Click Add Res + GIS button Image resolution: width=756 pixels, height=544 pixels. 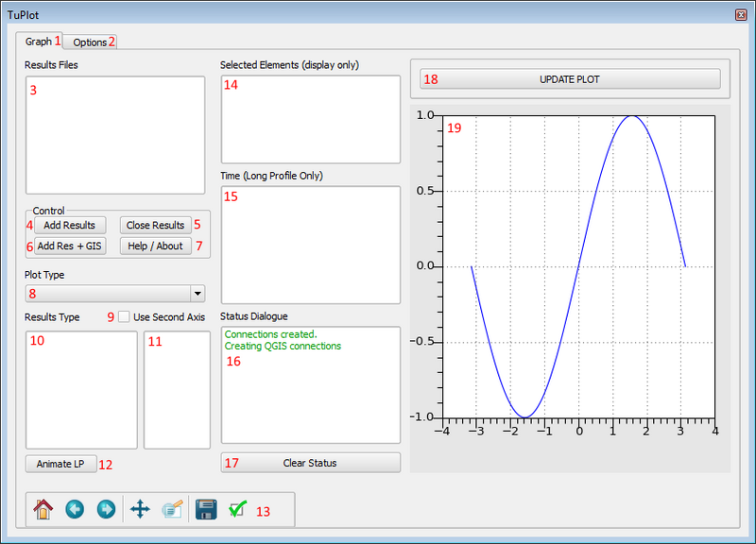click(x=70, y=246)
